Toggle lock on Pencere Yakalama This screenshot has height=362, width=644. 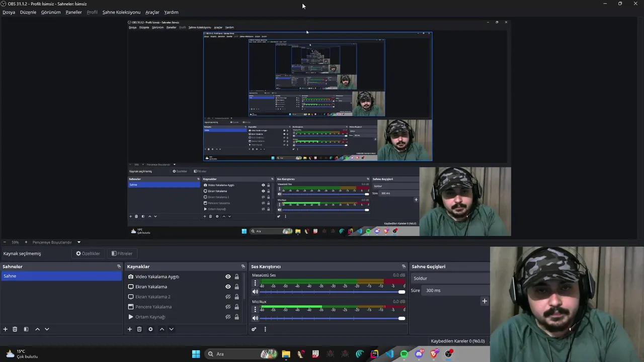[x=236, y=307]
